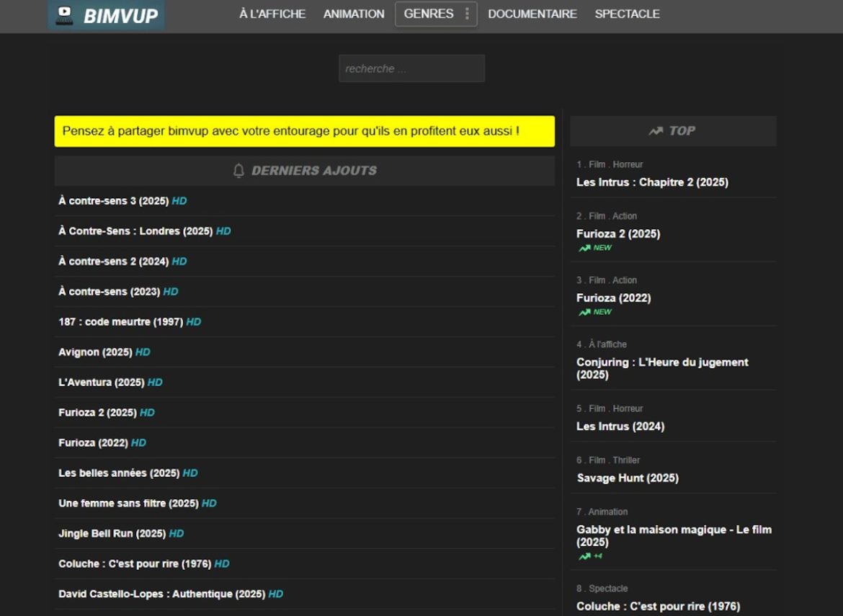This screenshot has width=843, height=616.
Task: Click '8 . Spectacle' category label
Action: [602, 589]
